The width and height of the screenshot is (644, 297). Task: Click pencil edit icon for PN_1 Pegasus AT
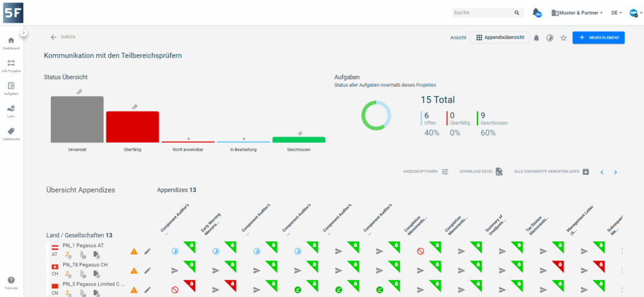click(147, 251)
